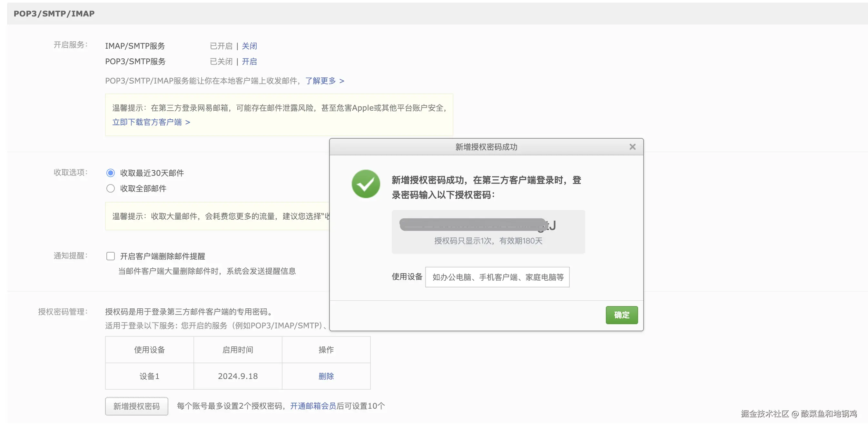Click 删除 link for 设备1
Image resolution: width=868 pixels, height=429 pixels.
326,376
